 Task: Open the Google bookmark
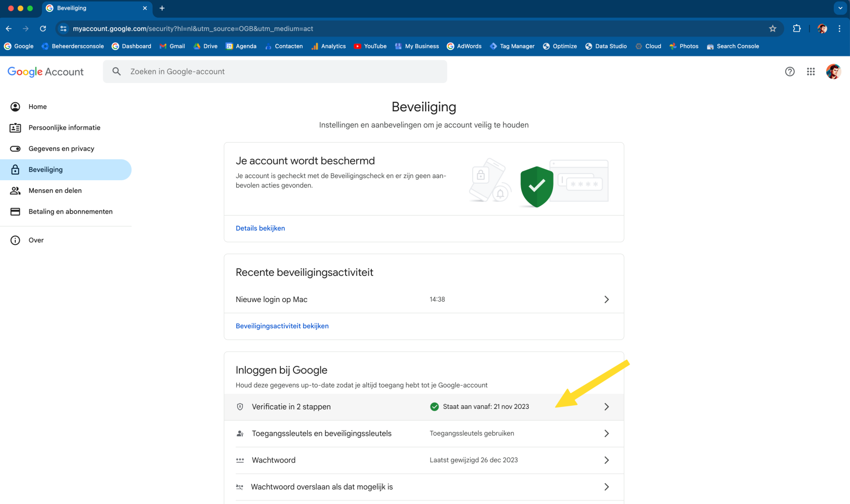tap(19, 46)
